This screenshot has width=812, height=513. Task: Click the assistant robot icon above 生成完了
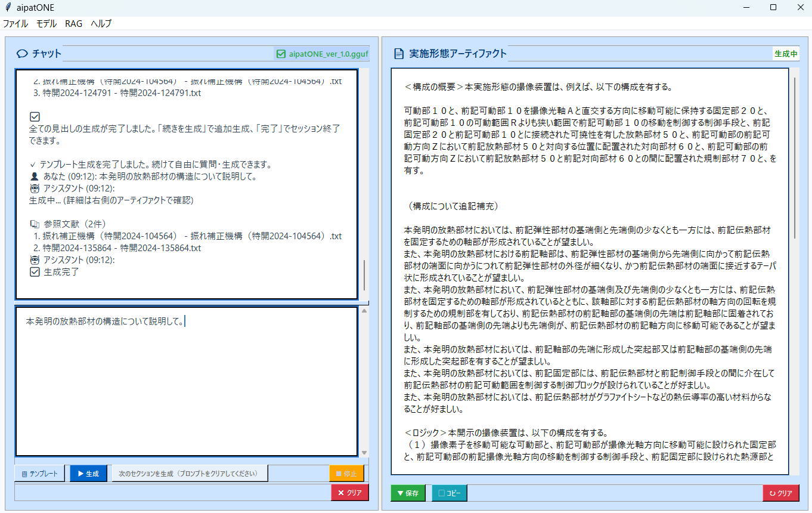pos(34,260)
